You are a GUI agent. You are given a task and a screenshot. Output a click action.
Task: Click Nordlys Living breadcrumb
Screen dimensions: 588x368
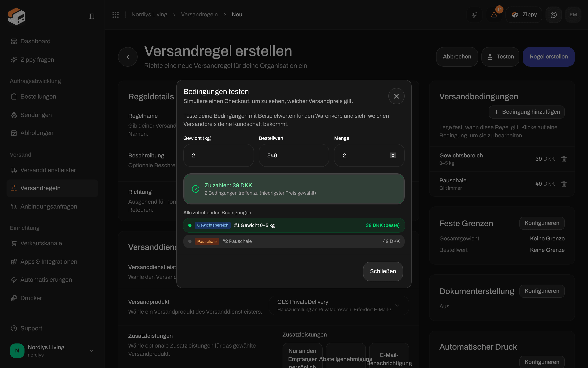(149, 15)
